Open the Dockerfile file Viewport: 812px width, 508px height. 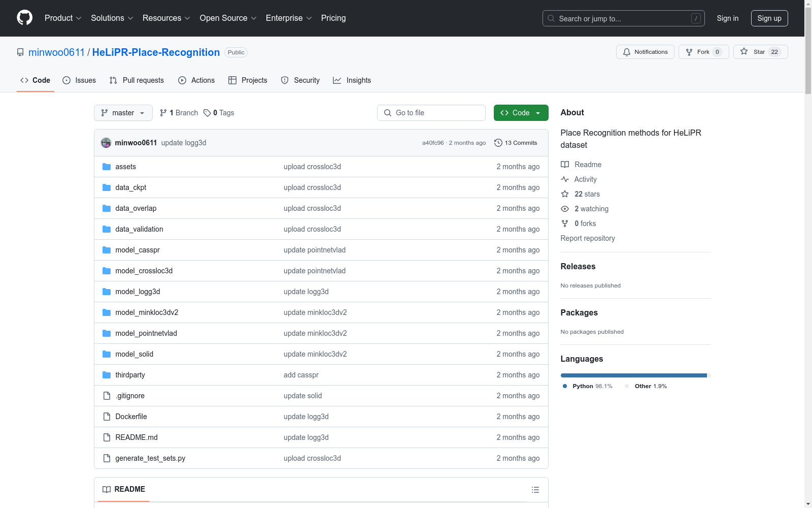tap(131, 417)
